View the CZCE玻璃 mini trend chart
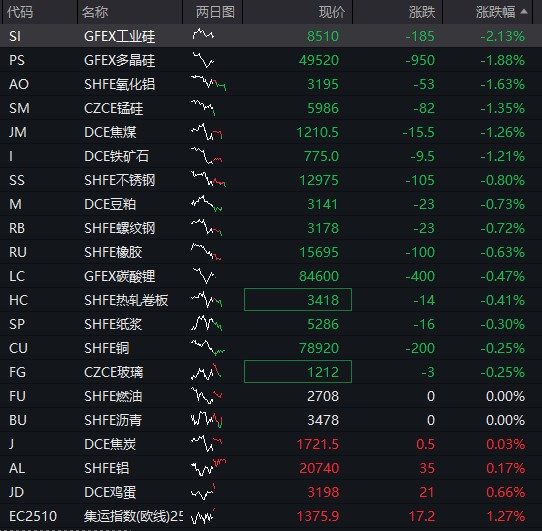542x531 pixels. pos(206,371)
